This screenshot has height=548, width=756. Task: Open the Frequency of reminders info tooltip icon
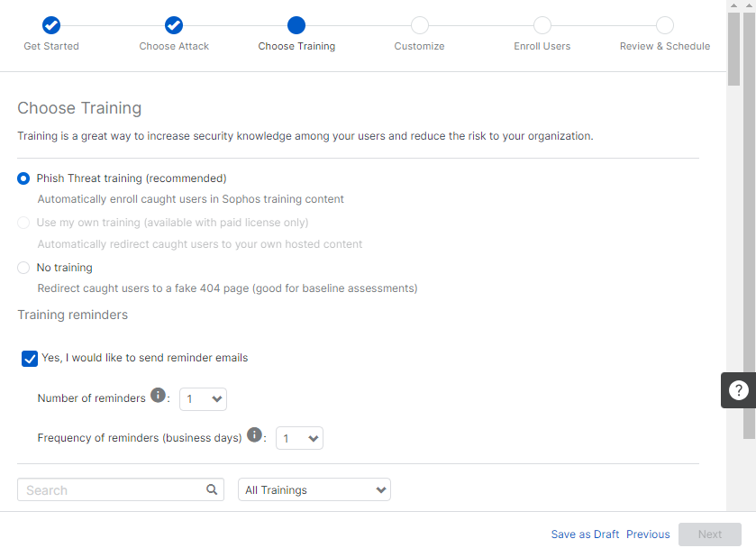pyautogui.click(x=254, y=434)
